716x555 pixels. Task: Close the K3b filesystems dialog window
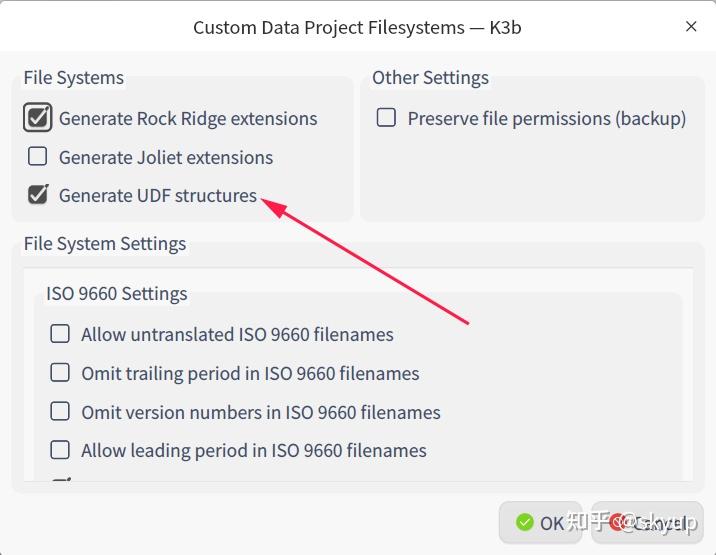click(691, 27)
